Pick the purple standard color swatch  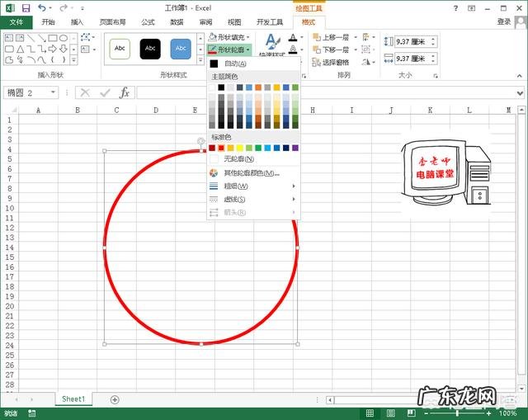click(295, 148)
